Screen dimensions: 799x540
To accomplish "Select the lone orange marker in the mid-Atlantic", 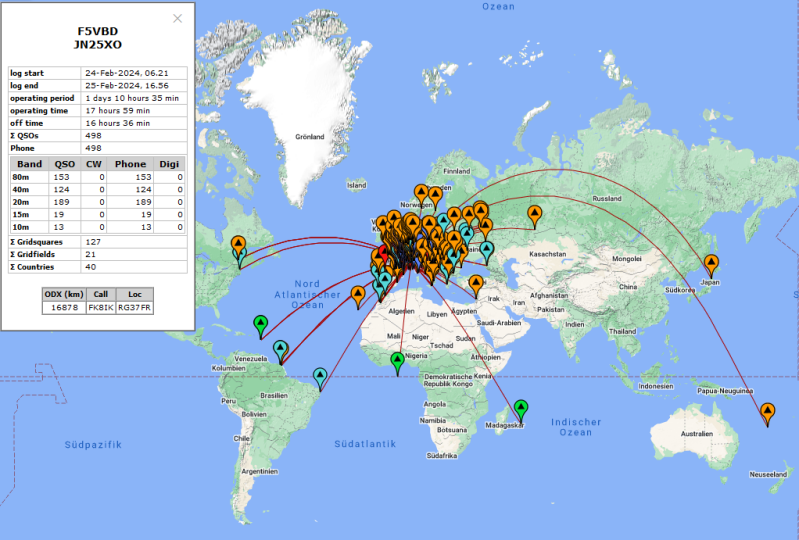I will (x=359, y=295).
